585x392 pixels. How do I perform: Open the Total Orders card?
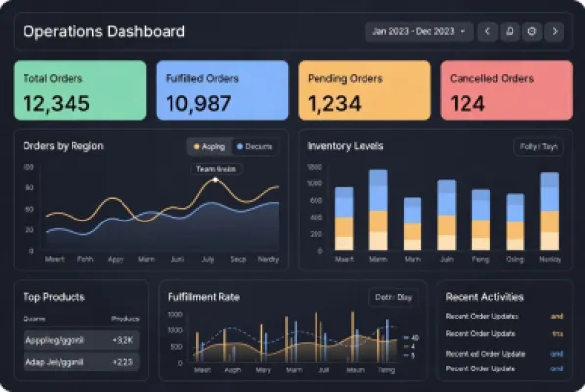click(x=80, y=90)
